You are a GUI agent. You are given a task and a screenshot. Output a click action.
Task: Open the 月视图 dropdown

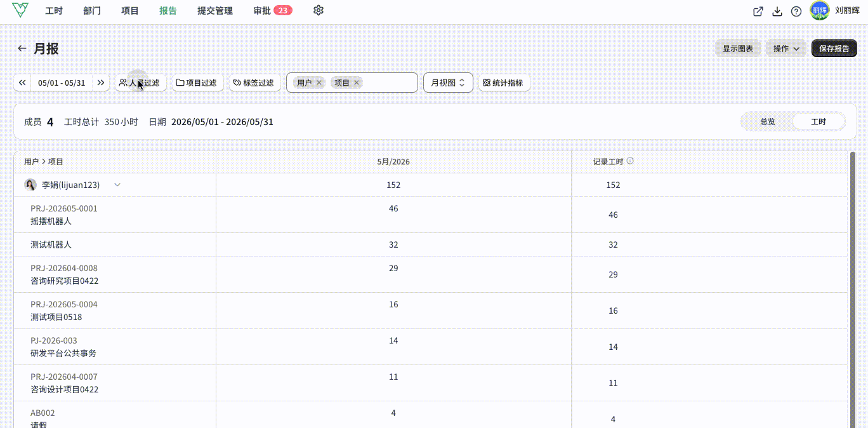pos(448,83)
